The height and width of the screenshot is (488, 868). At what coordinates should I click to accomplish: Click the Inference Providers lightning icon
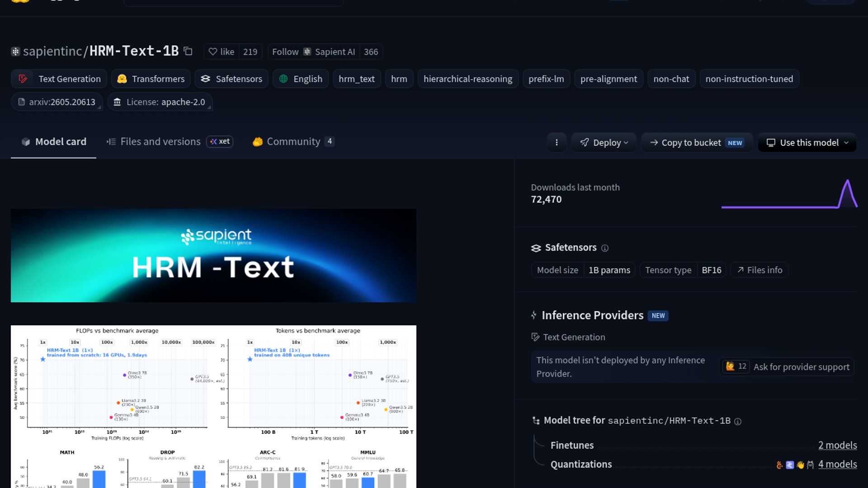pyautogui.click(x=534, y=315)
